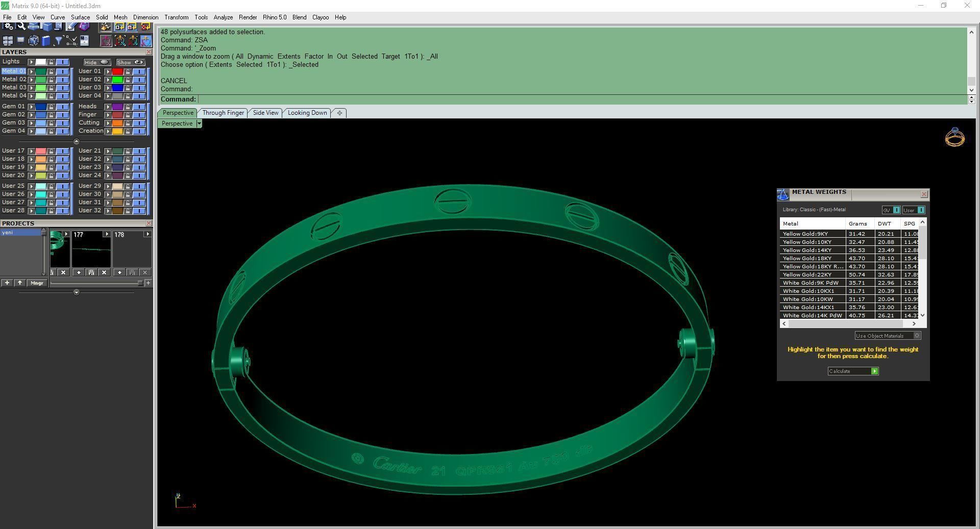Expand the User 03 layer arrow
The height and width of the screenshot is (529, 980).
108,88
